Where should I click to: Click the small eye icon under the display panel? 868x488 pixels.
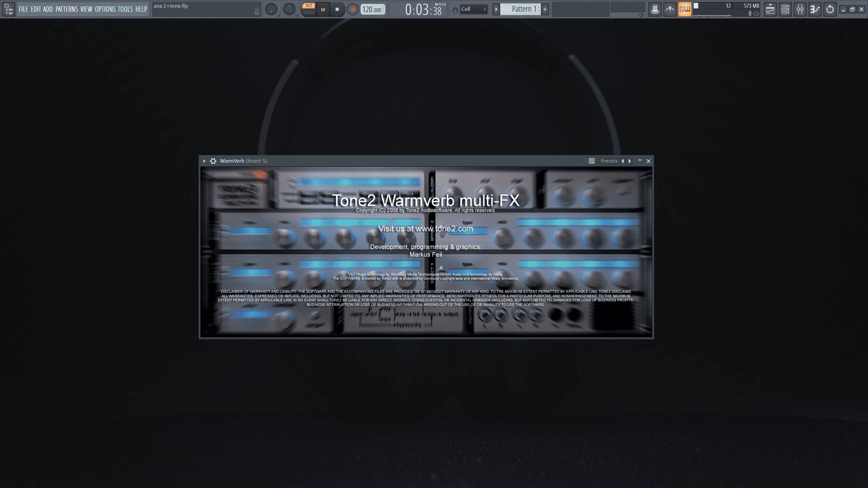click(641, 15)
